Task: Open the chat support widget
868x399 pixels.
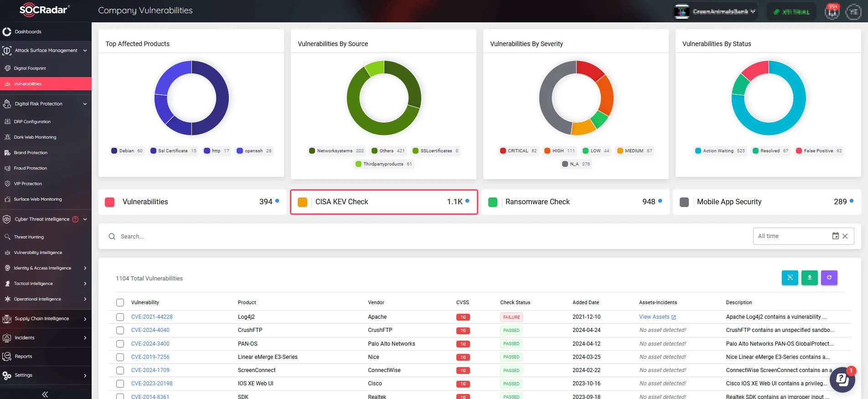Action: click(842, 379)
